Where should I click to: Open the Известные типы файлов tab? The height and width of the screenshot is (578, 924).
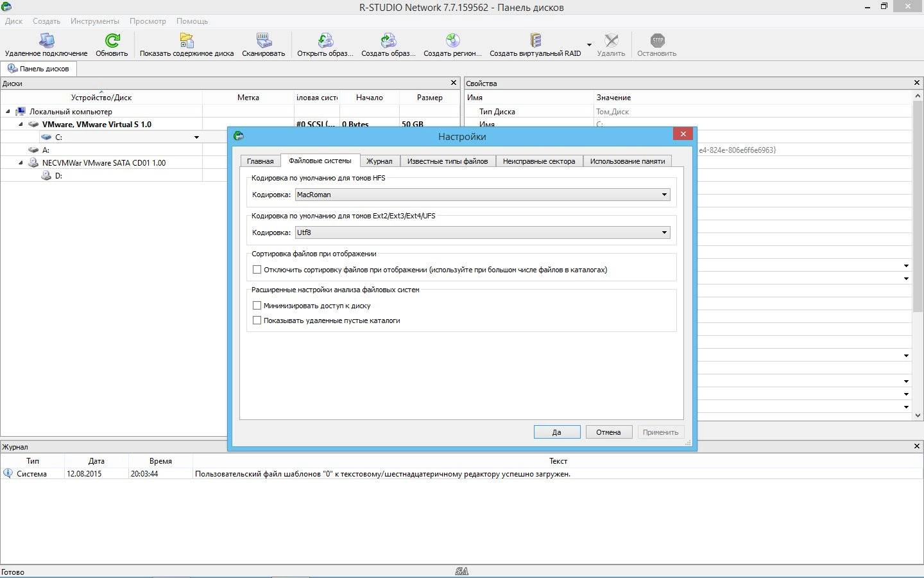448,161
